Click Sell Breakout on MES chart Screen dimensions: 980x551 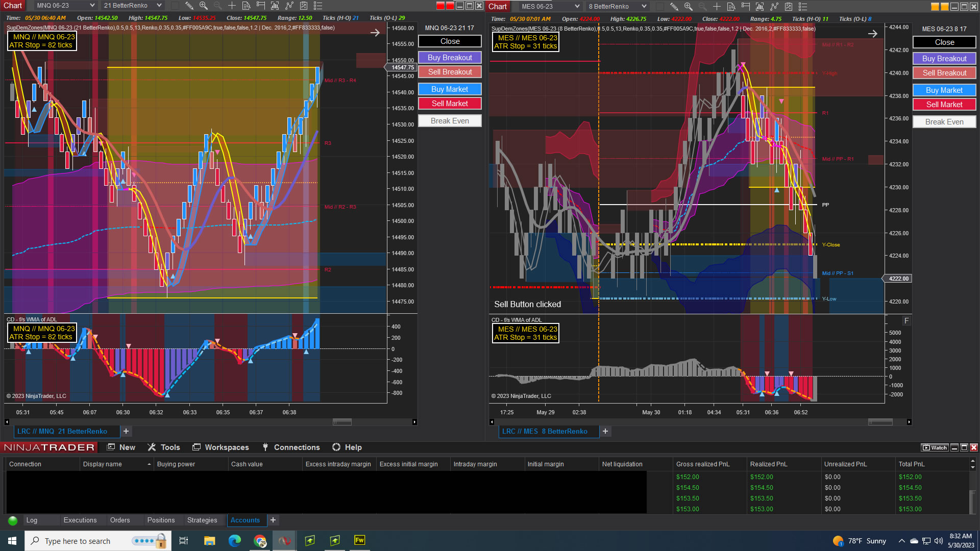(x=944, y=73)
